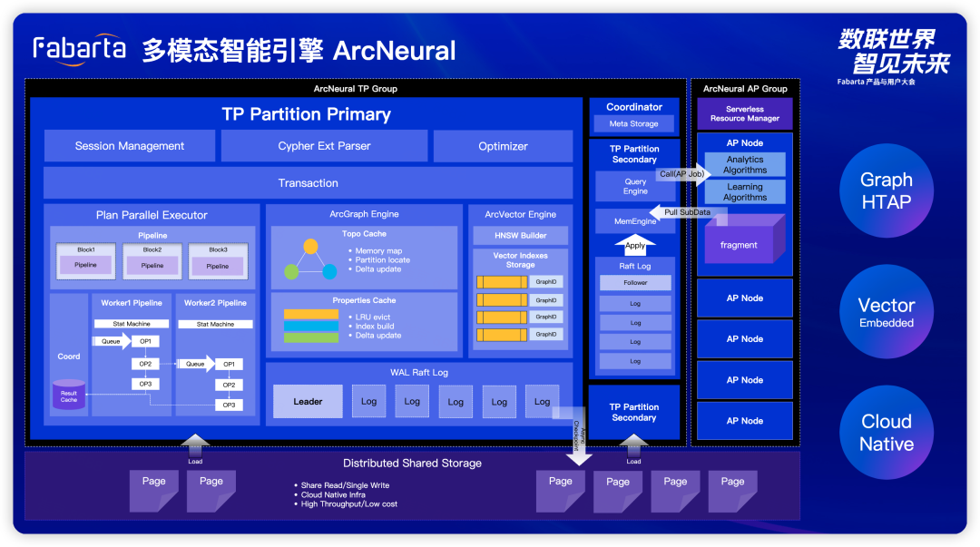
Task: Click the ArcNeural AP Group header
Action: pyautogui.click(x=745, y=89)
